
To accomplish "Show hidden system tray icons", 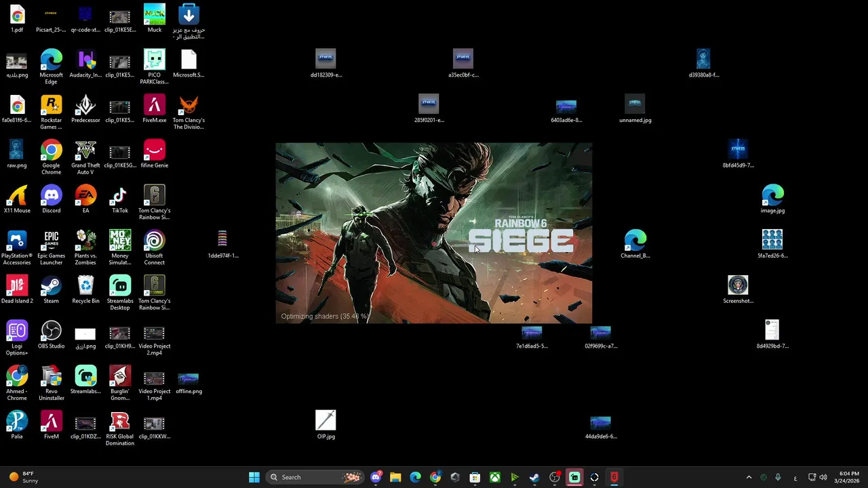I will pos(749,477).
